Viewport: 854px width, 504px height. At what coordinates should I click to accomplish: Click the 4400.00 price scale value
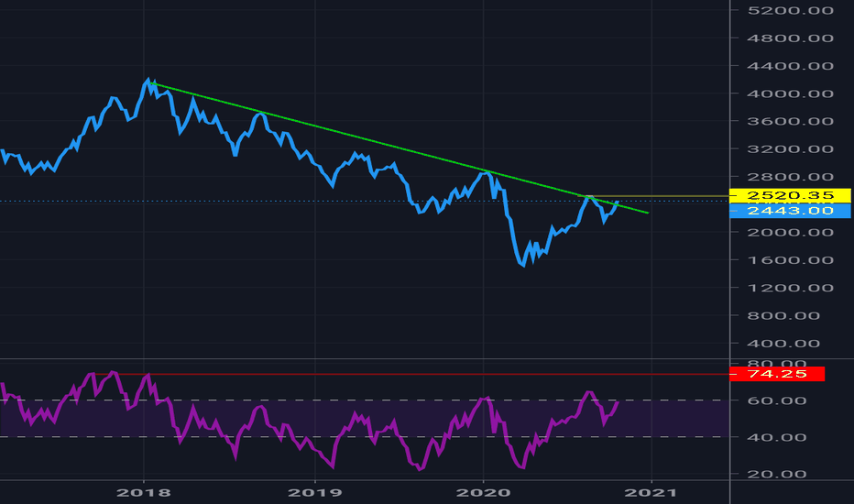(790, 66)
